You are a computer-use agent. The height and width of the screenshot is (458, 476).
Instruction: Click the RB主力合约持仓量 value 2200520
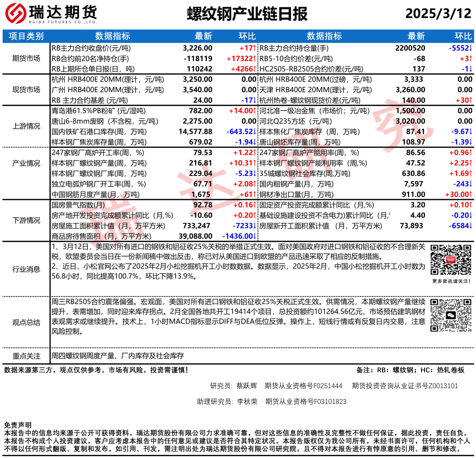[410, 48]
